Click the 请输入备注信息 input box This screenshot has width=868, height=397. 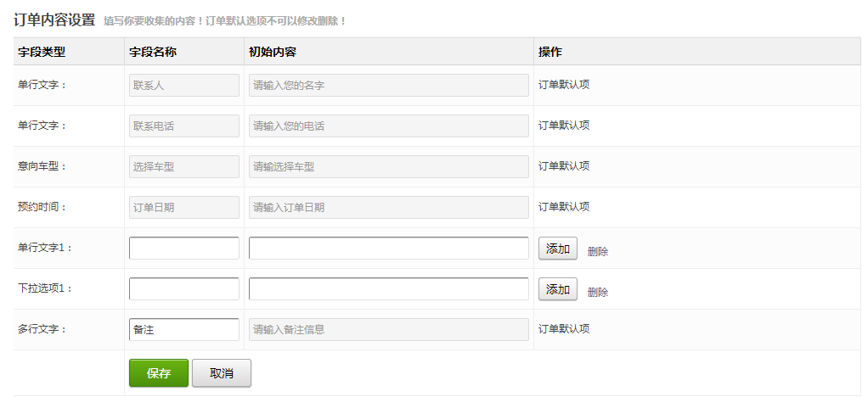point(388,329)
